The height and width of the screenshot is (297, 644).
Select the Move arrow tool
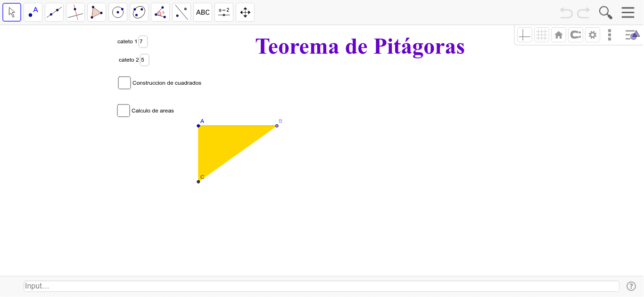click(x=12, y=12)
